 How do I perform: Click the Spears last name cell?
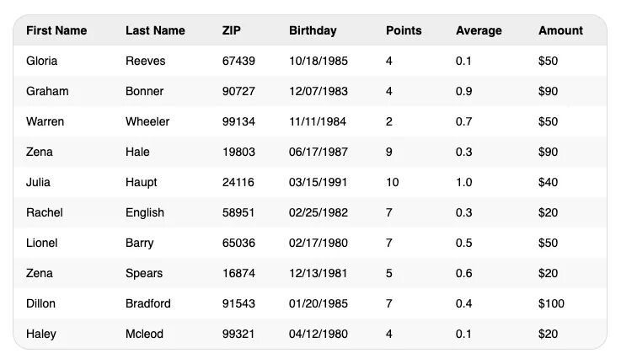click(x=144, y=273)
